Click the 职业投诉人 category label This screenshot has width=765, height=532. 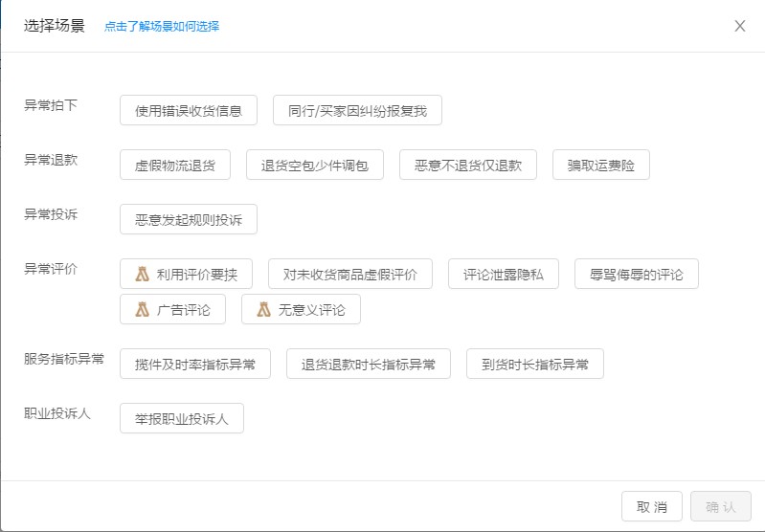coord(57,413)
